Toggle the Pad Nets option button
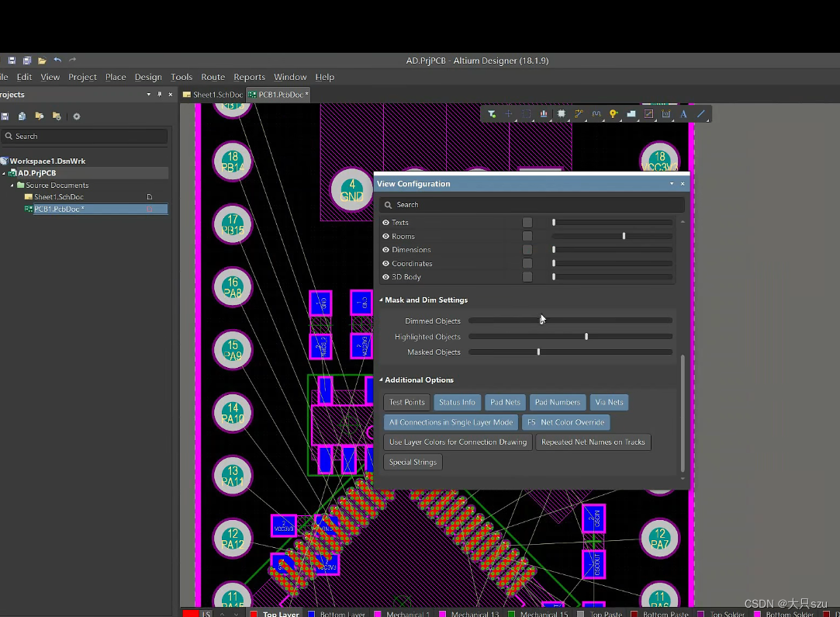The image size is (840, 617). pyautogui.click(x=505, y=402)
